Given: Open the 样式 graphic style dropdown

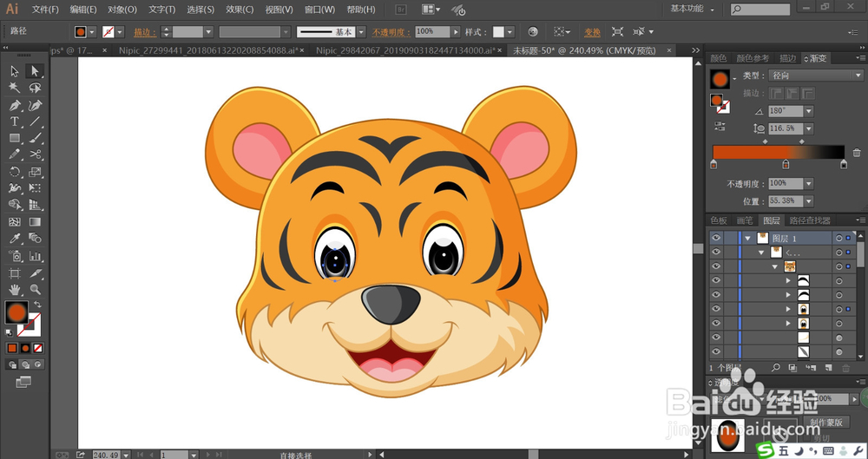Looking at the screenshot, I should [510, 32].
